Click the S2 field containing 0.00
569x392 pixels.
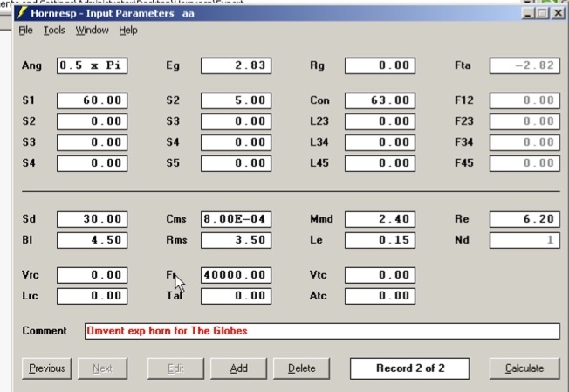[x=93, y=121]
